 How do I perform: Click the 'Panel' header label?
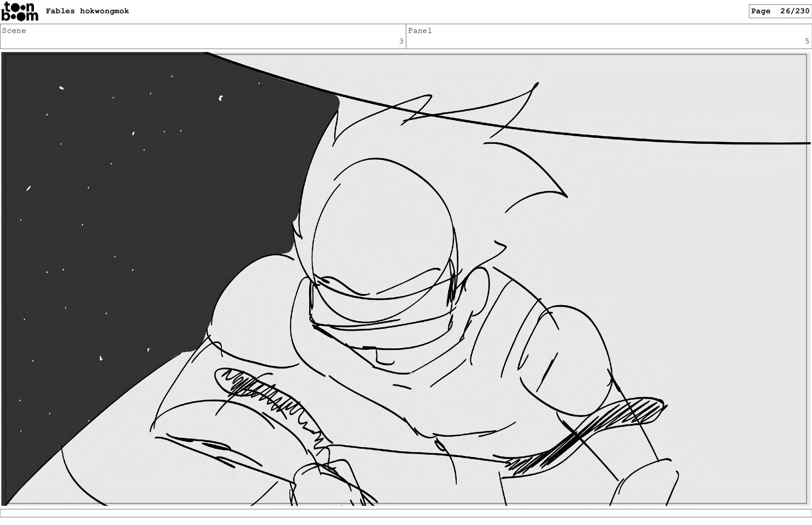pyautogui.click(x=420, y=30)
